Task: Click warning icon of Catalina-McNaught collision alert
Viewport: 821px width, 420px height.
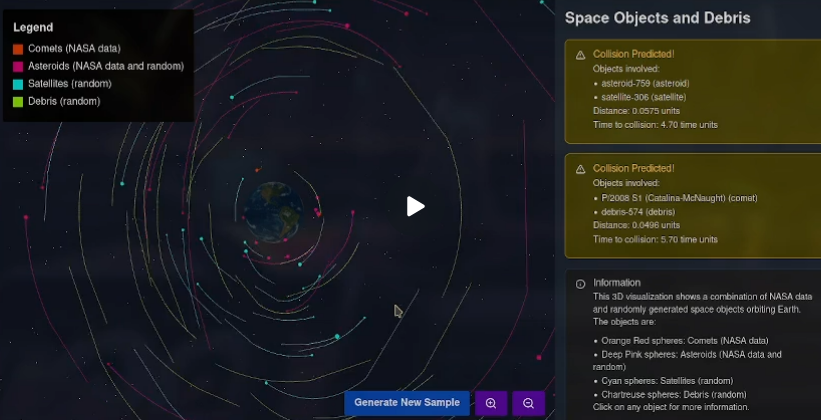Action: coord(580,169)
